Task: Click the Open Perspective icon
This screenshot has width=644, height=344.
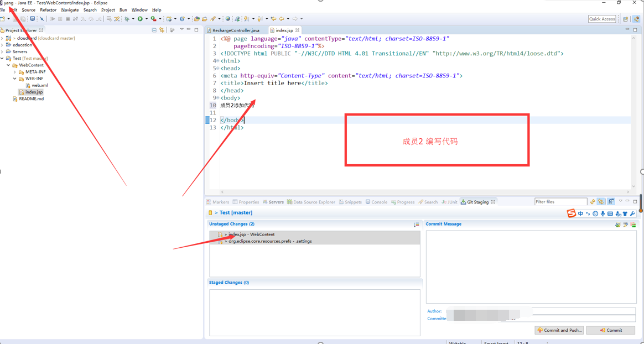Action: (626, 19)
